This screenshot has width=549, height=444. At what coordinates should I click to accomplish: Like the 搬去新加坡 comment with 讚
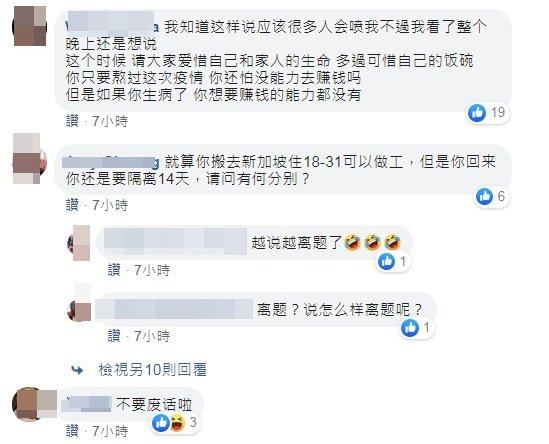point(72,205)
